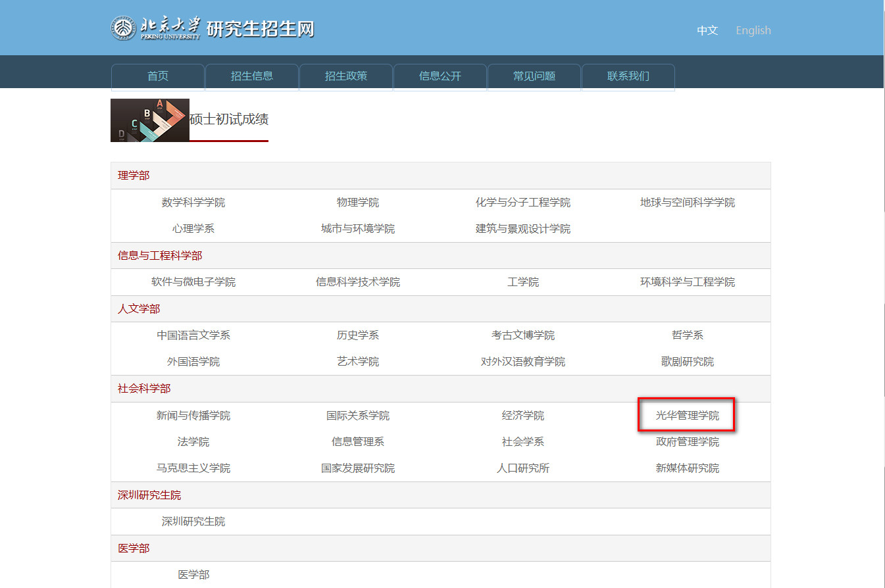Viewport: 885px width, 588px height.
Task: Select 国家发展研究院 link
Action: [358, 468]
